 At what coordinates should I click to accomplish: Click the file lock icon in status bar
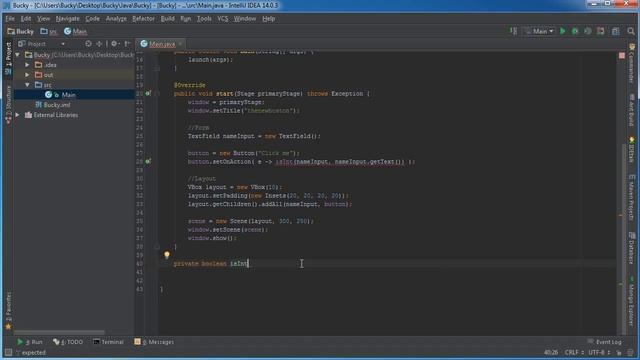point(619,353)
